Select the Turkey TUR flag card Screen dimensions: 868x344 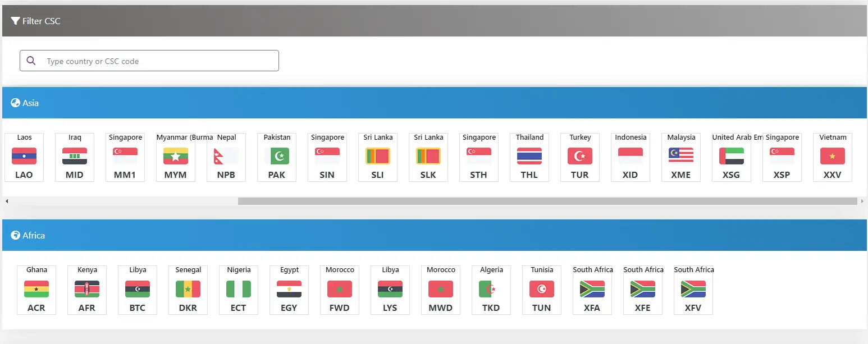click(x=580, y=157)
